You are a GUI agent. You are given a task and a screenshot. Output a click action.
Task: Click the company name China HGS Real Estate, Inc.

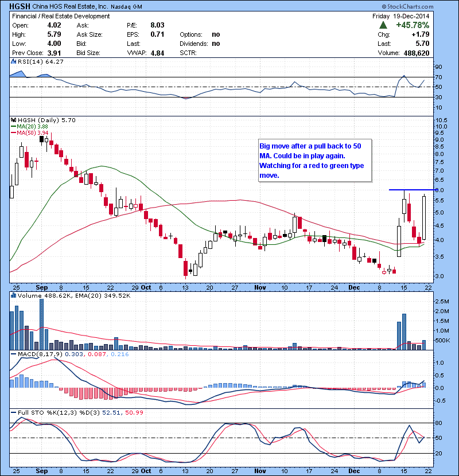(x=70, y=7)
